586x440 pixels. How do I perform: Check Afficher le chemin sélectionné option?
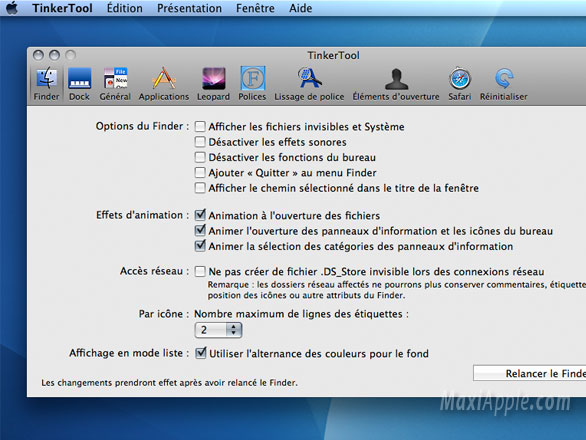click(200, 188)
